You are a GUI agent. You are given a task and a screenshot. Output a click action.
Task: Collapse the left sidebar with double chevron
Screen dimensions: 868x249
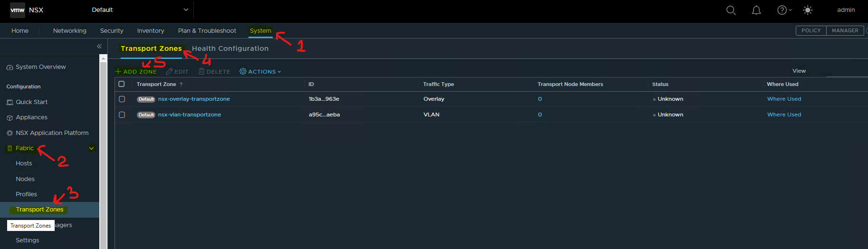(x=99, y=46)
